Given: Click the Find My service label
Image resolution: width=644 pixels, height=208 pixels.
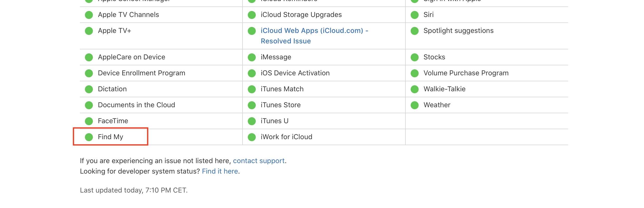Looking at the screenshot, I should click(x=111, y=137).
